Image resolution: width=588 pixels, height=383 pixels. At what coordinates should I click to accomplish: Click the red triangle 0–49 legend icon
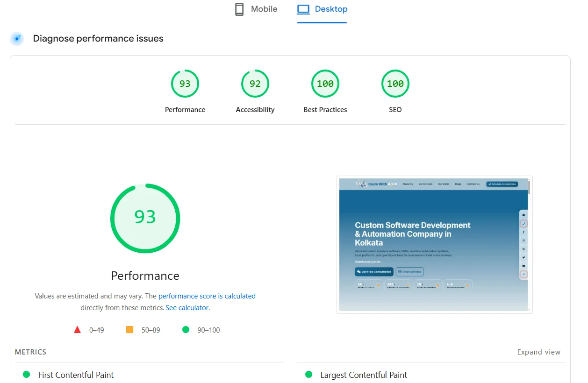[78, 330]
